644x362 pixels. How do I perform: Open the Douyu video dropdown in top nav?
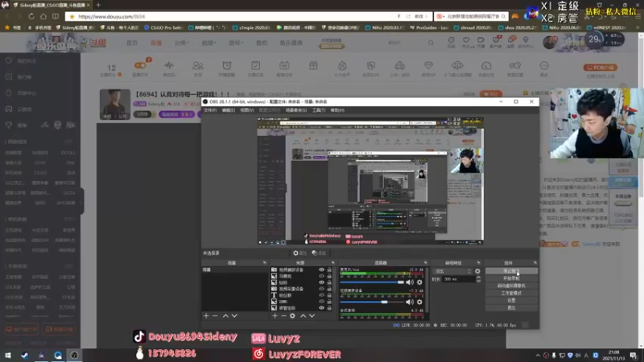click(208, 43)
